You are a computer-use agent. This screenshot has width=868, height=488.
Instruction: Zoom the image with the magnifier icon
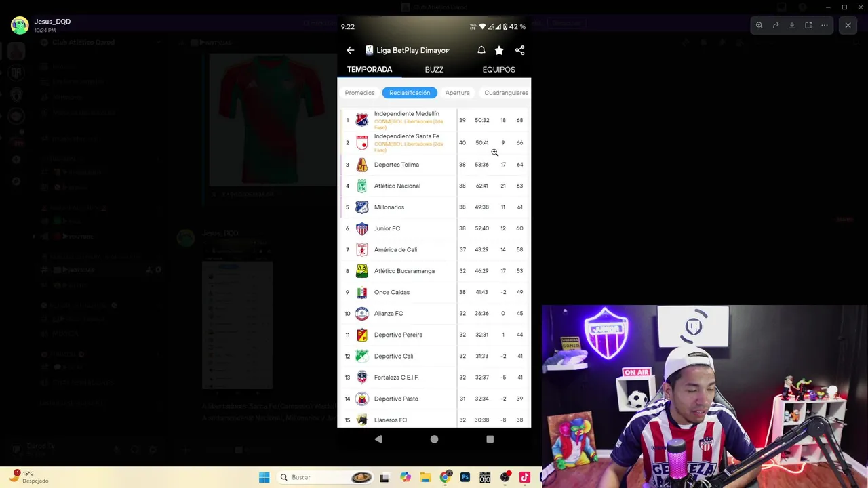759,26
